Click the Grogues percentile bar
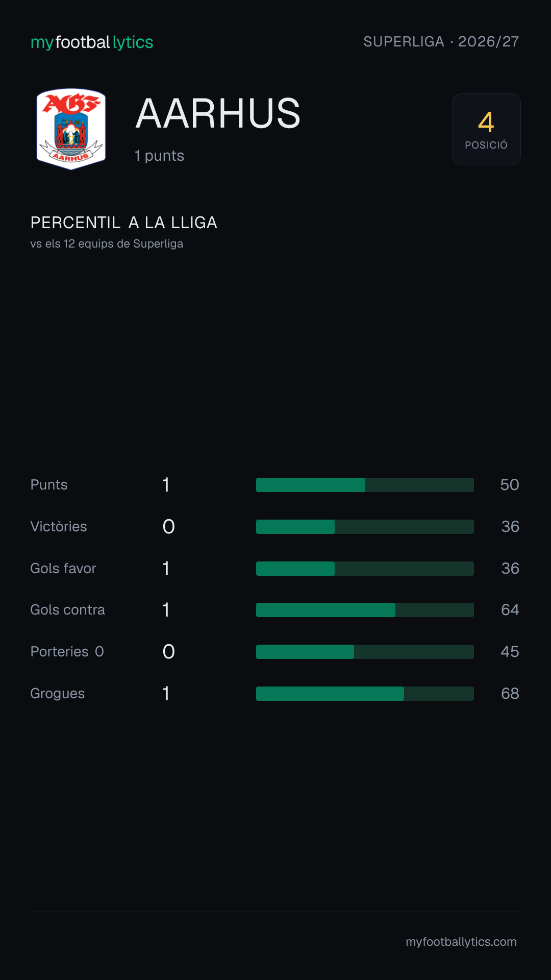551x980 pixels. pyautogui.click(x=365, y=694)
